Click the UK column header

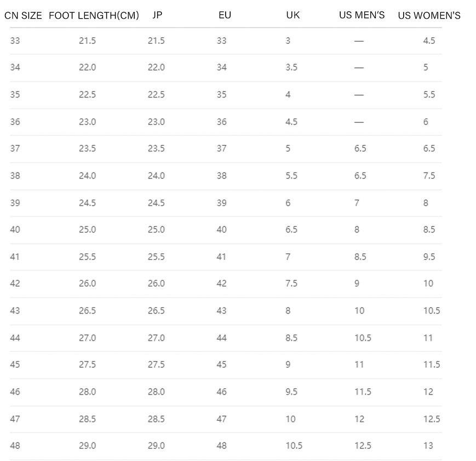pyautogui.click(x=293, y=15)
